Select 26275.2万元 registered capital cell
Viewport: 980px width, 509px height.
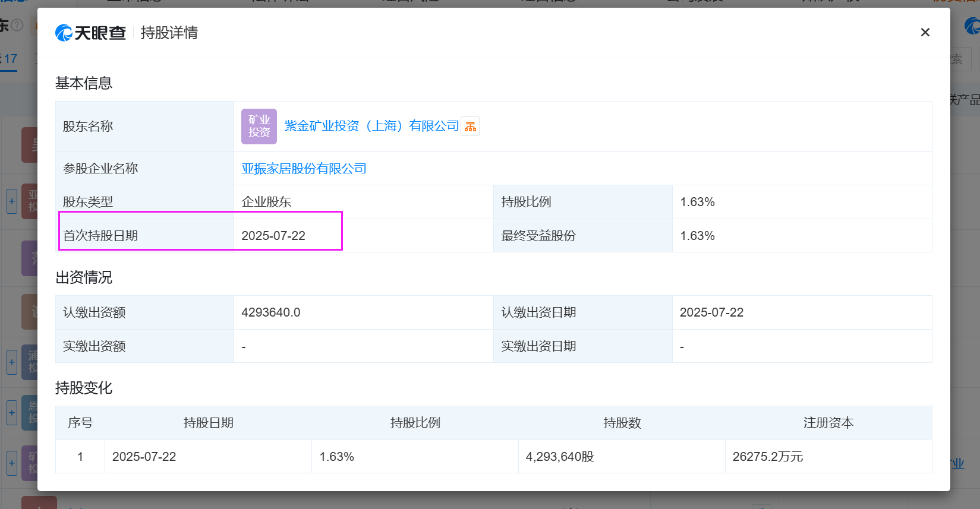pos(828,457)
